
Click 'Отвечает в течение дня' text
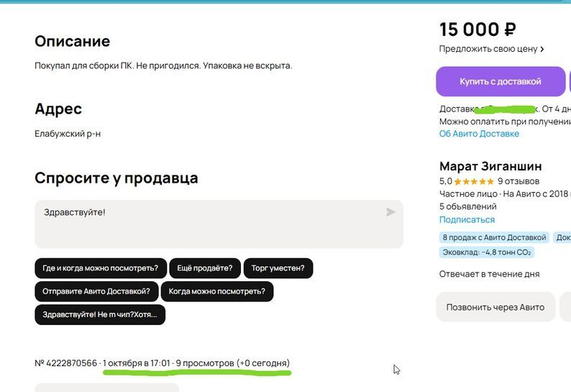click(x=489, y=274)
